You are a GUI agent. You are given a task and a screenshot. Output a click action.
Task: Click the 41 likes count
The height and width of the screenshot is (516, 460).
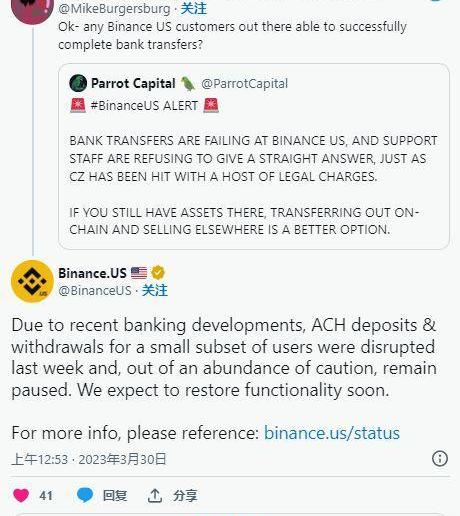46,495
